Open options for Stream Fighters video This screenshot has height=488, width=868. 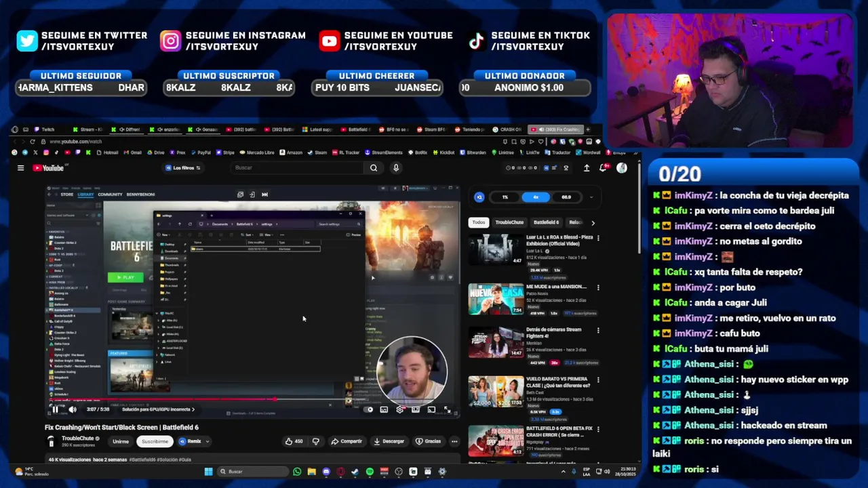[598, 330]
